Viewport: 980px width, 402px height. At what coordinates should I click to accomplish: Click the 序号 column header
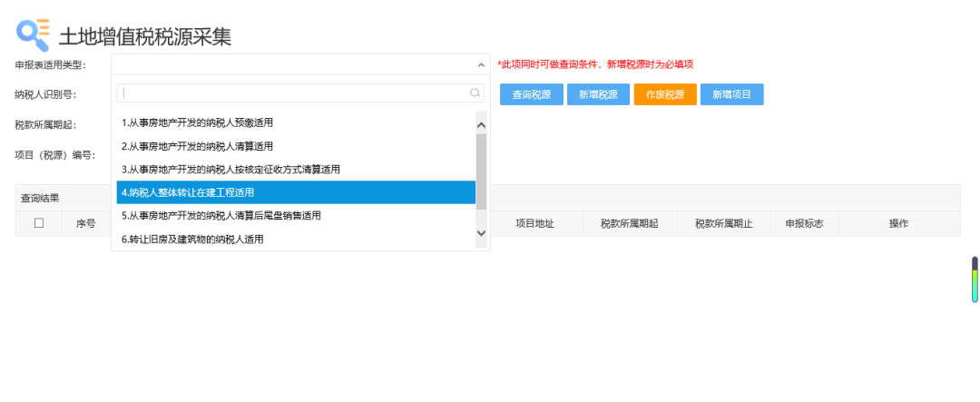pyautogui.click(x=85, y=224)
